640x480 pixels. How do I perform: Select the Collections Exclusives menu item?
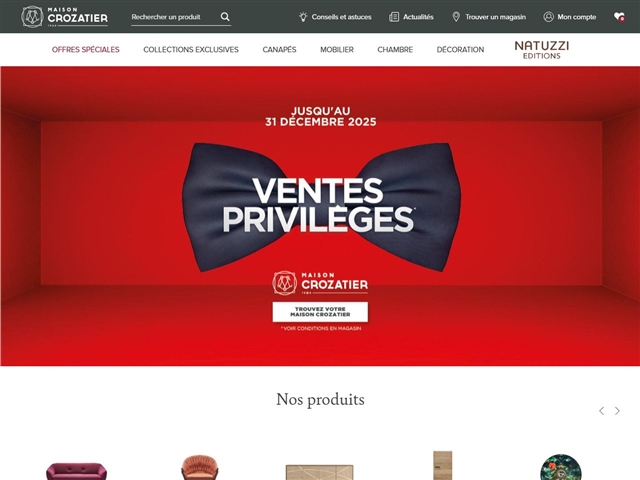[191, 49]
